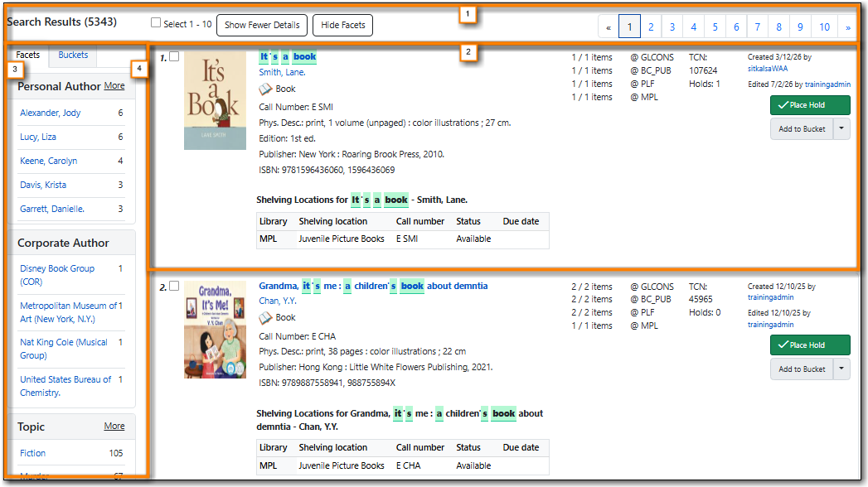Click TCN value 45965

tap(701, 299)
